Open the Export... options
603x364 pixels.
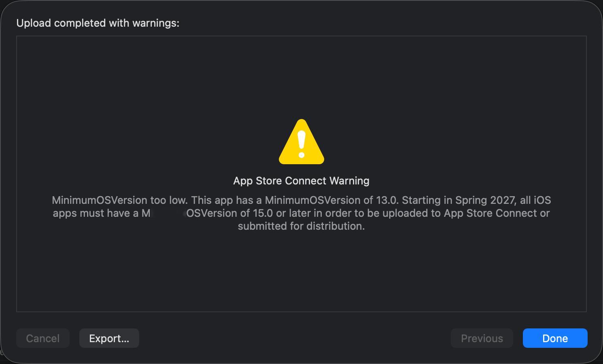[109, 338]
